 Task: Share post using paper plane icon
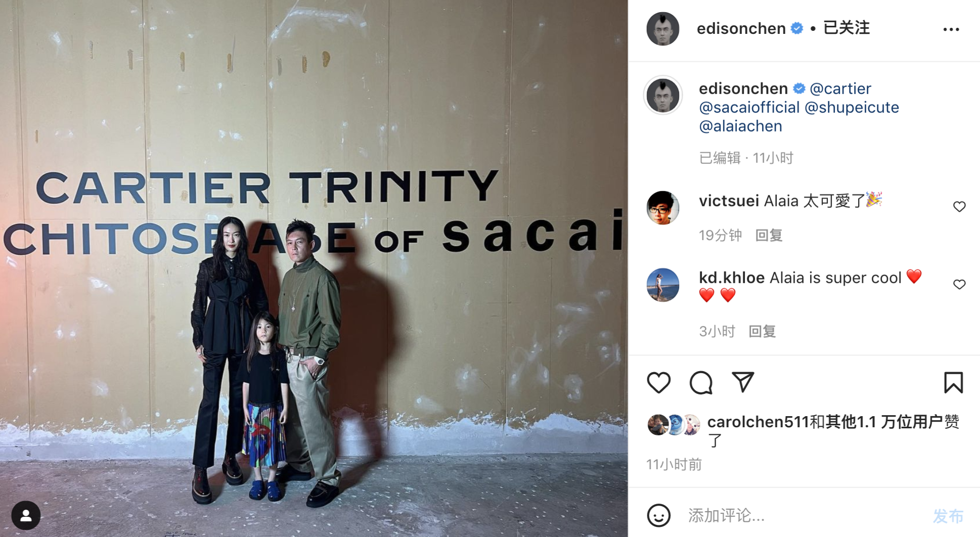pos(743,382)
